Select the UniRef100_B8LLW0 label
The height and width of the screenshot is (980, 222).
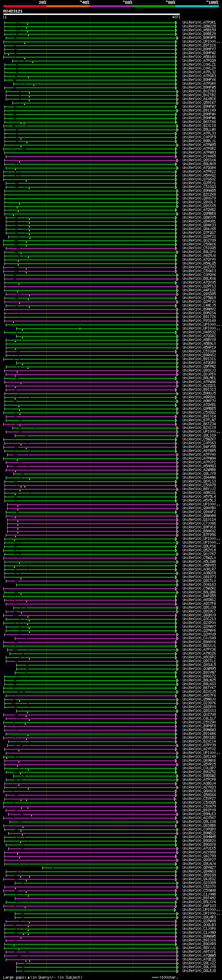[x=199, y=129]
